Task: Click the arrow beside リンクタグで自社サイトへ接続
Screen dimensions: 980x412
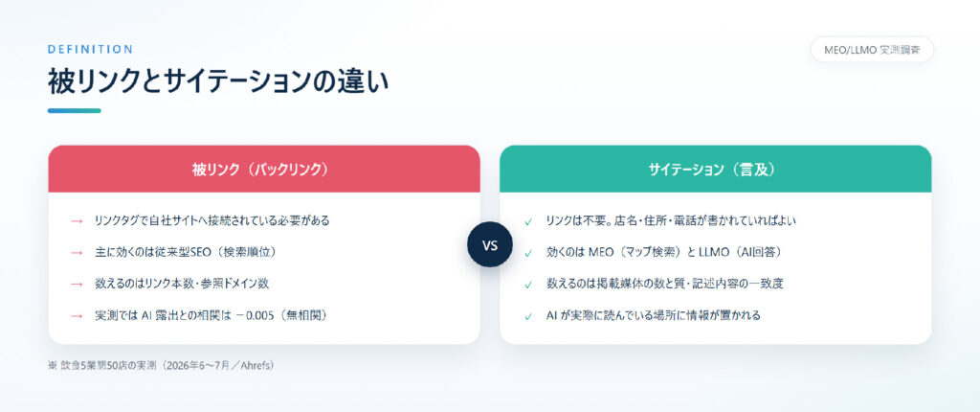Action: pyautogui.click(x=77, y=221)
